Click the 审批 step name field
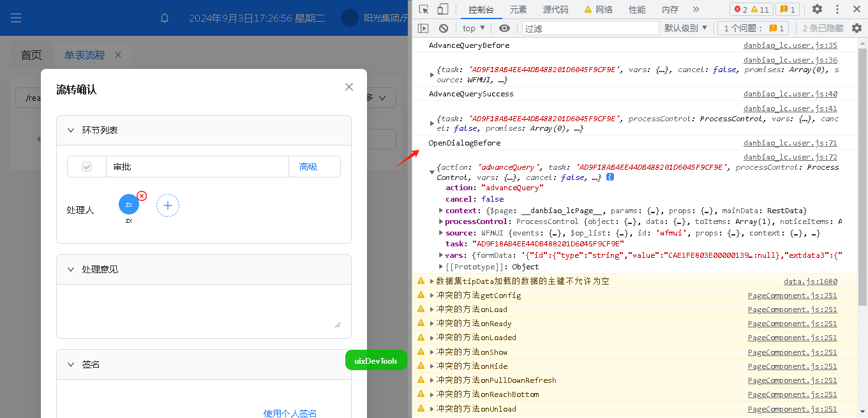Viewport: 868px width, 418px height. 197,167
